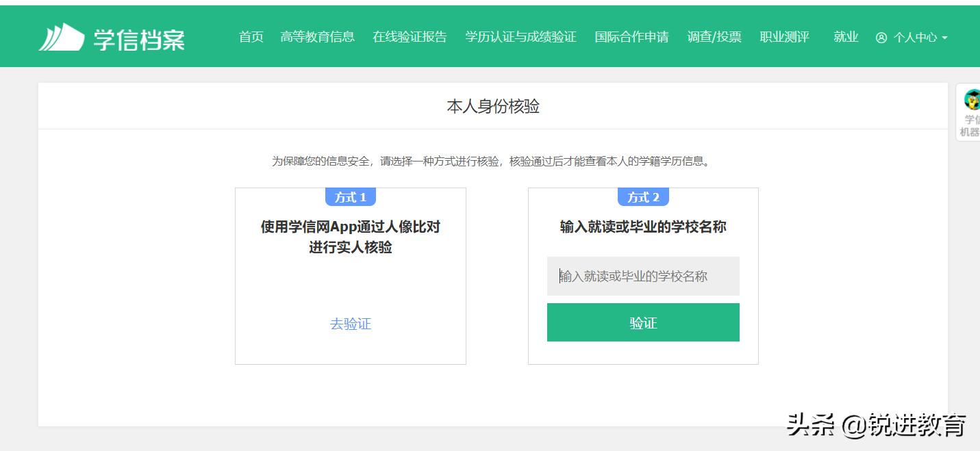Open 学历认证与成绩验证 page

click(520, 38)
